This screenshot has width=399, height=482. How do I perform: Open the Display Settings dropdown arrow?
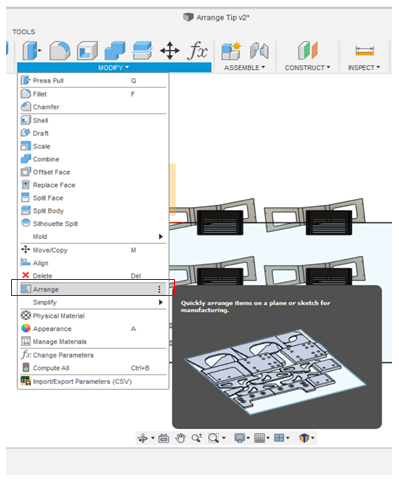248,438
